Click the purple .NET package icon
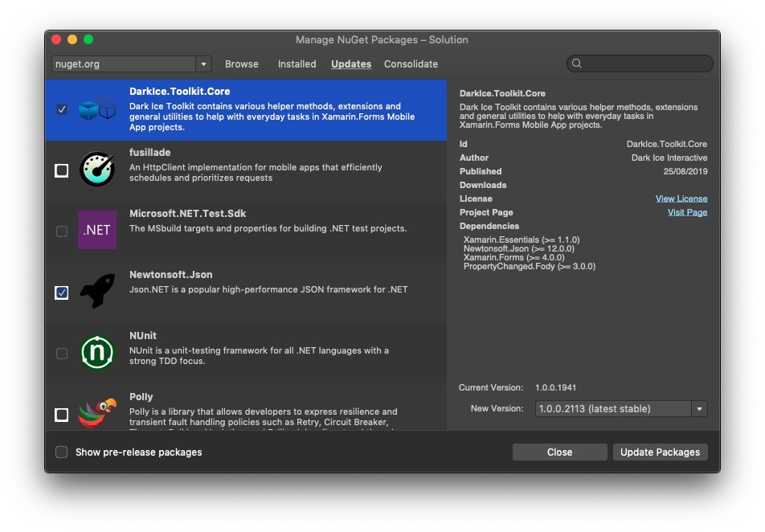The width and height of the screenshot is (765, 532). pyautogui.click(x=97, y=230)
